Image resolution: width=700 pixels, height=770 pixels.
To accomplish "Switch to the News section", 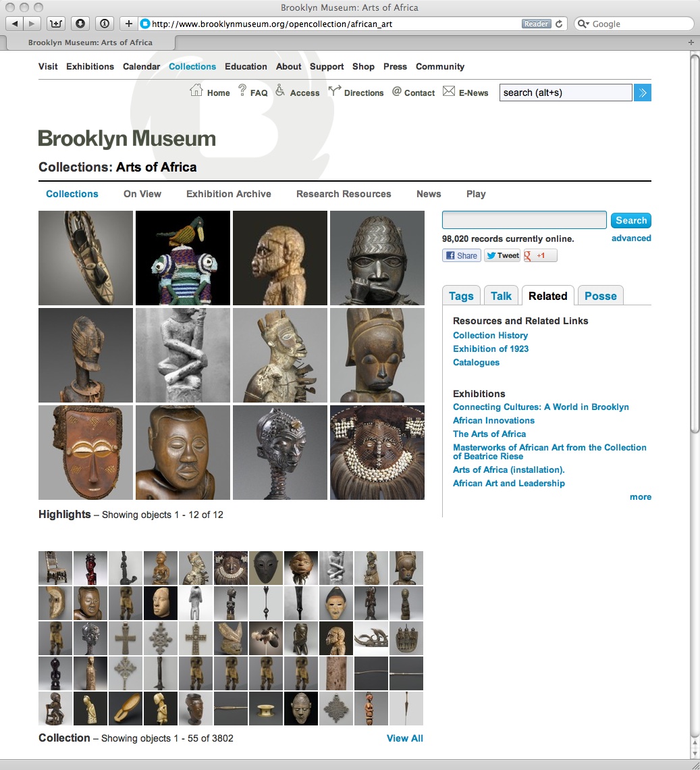I will 429,194.
